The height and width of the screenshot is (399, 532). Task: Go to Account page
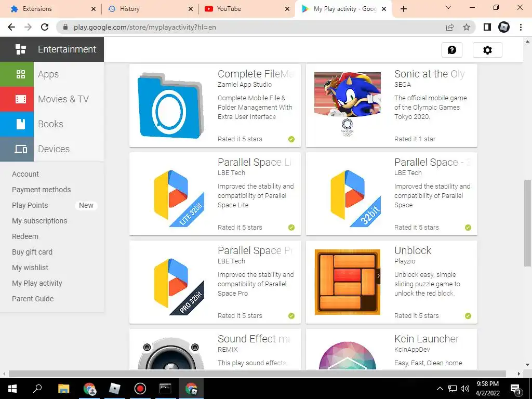[x=25, y=174]
